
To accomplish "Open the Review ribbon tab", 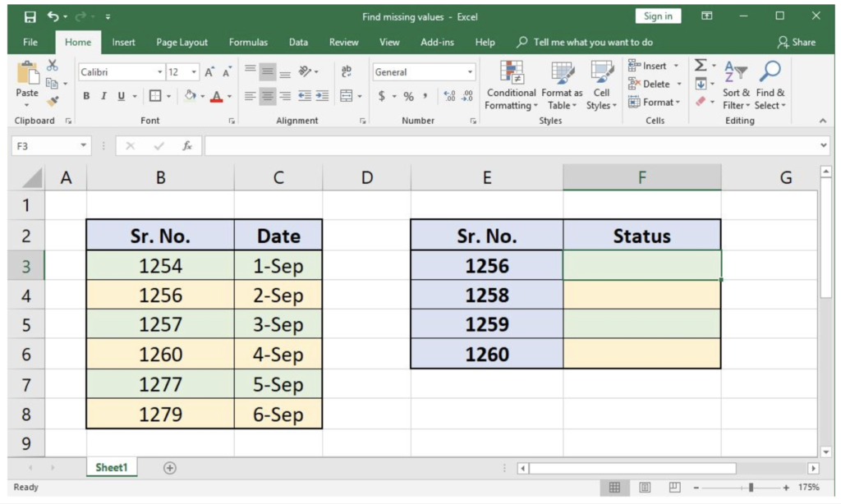I will tap(343, 42).
